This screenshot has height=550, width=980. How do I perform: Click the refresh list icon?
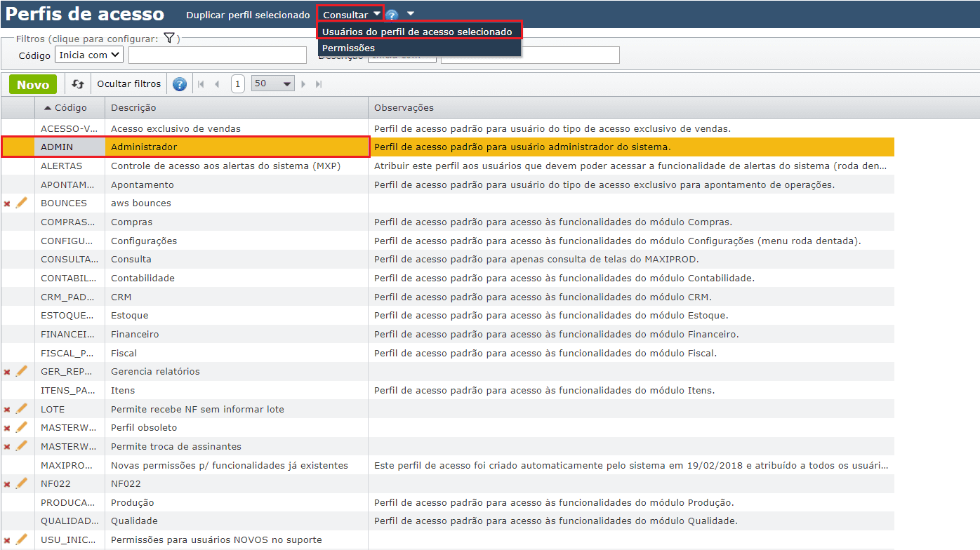(x=78, y=84)
